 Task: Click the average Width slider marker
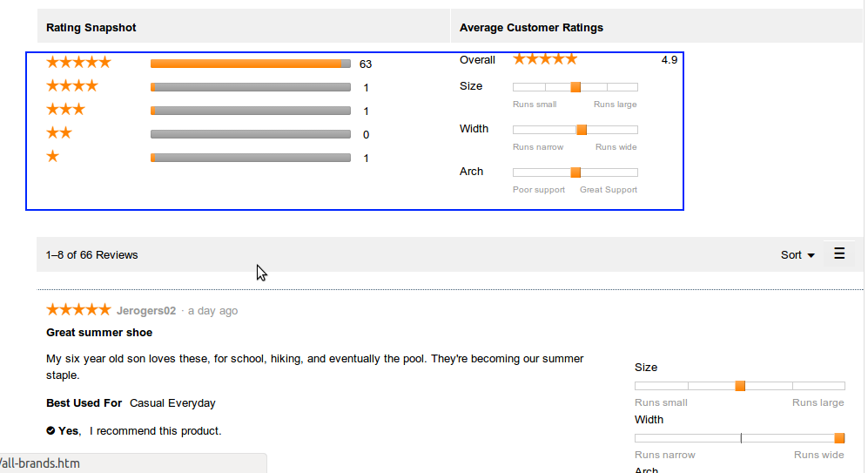pyautogui.click(x=582, y=130)
